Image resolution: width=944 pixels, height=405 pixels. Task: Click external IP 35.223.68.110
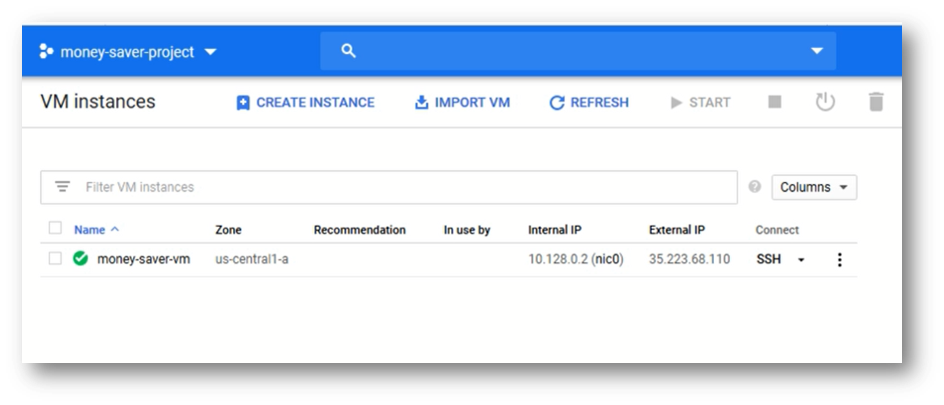coord(689,259)
